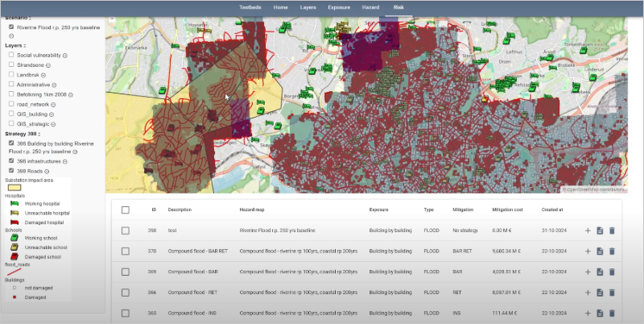Delete row 369 using the trash icon

tap(612, 272)
